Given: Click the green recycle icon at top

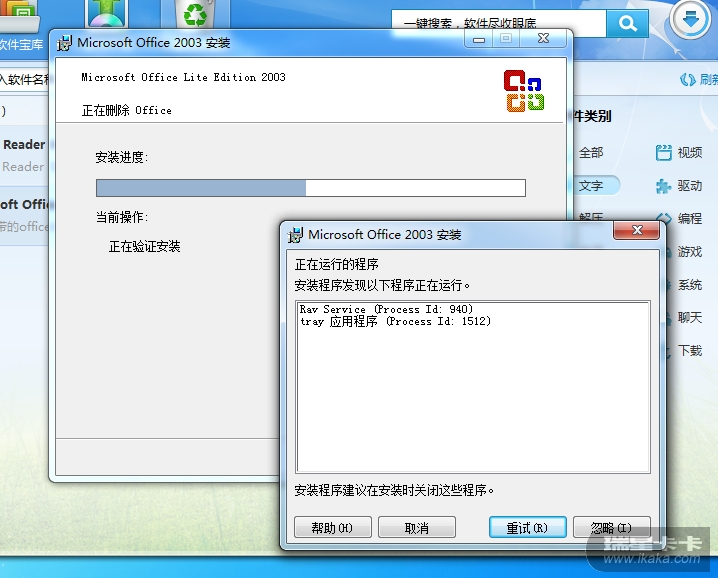Looking at the screenshot, I should (196, 14).
